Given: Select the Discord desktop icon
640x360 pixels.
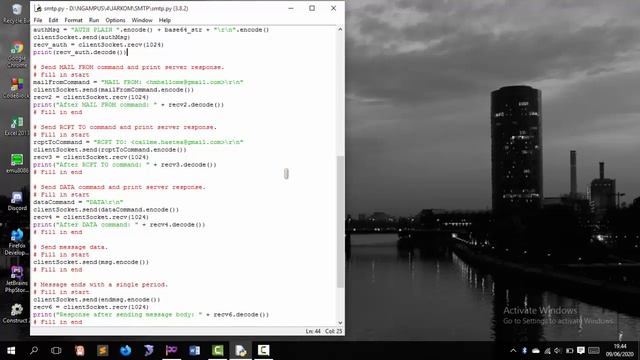Looking at the screenshot, I should pos(17,201).
